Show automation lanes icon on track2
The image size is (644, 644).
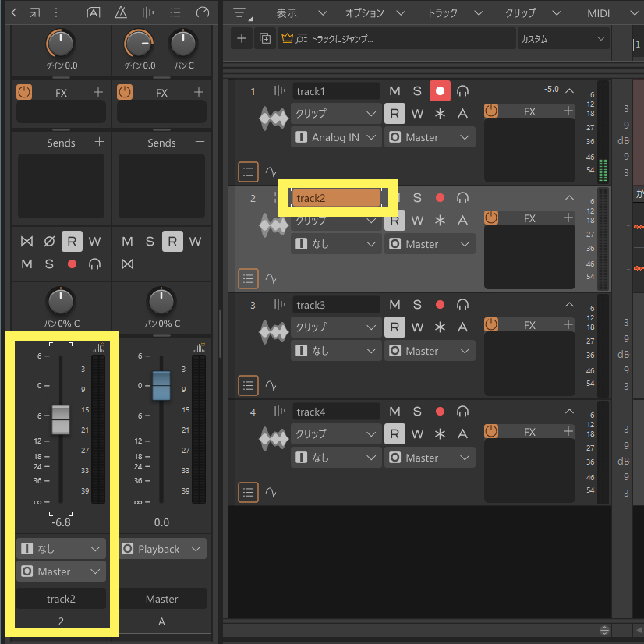coord(271,279)
